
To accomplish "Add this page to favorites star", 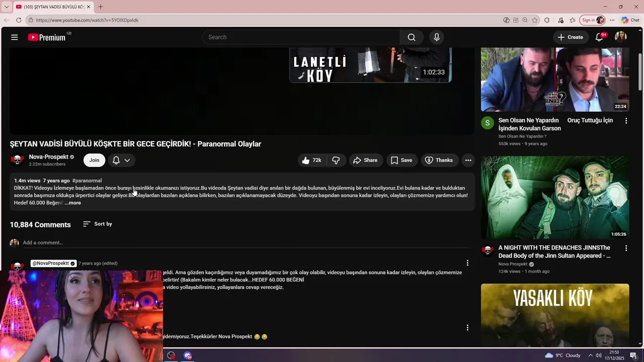I will click(x=534, y=20).
